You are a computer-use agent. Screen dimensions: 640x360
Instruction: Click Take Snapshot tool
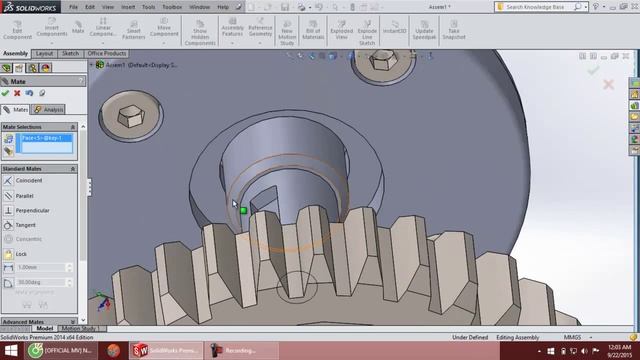point(454,30)
